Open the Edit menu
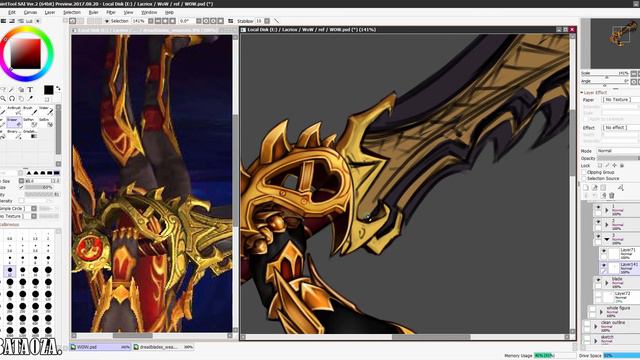 [12, 12]
